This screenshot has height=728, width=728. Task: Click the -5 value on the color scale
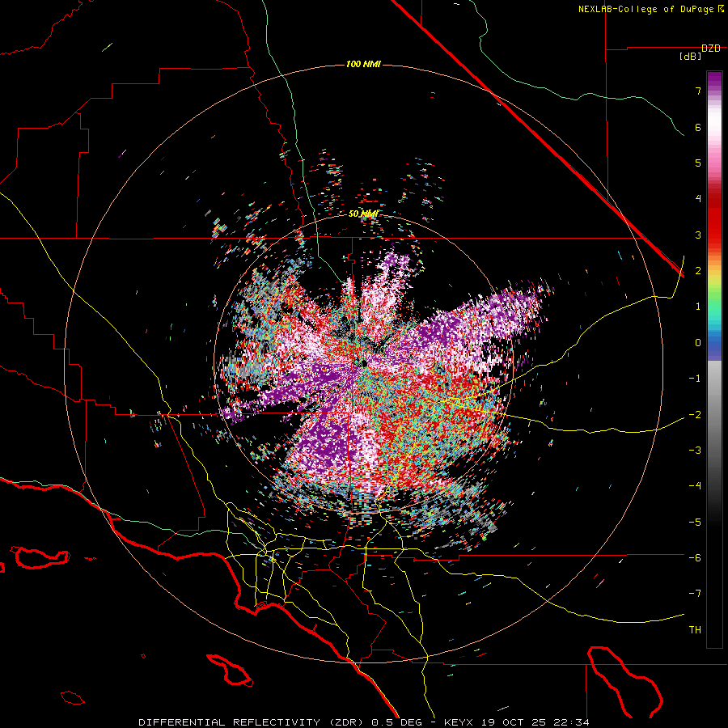click(x=695, y=523)
